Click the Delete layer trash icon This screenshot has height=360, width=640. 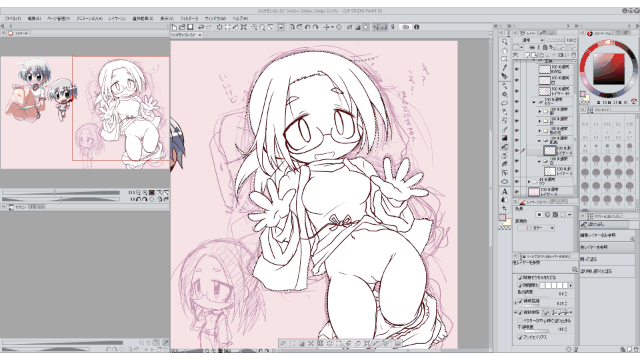[x=573, y=55]
